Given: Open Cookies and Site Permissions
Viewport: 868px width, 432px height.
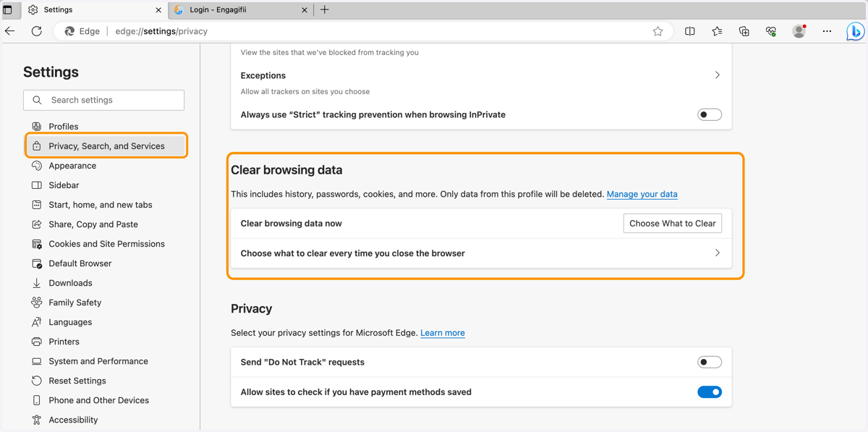Looking at the screenshot, I should (106, 244).
